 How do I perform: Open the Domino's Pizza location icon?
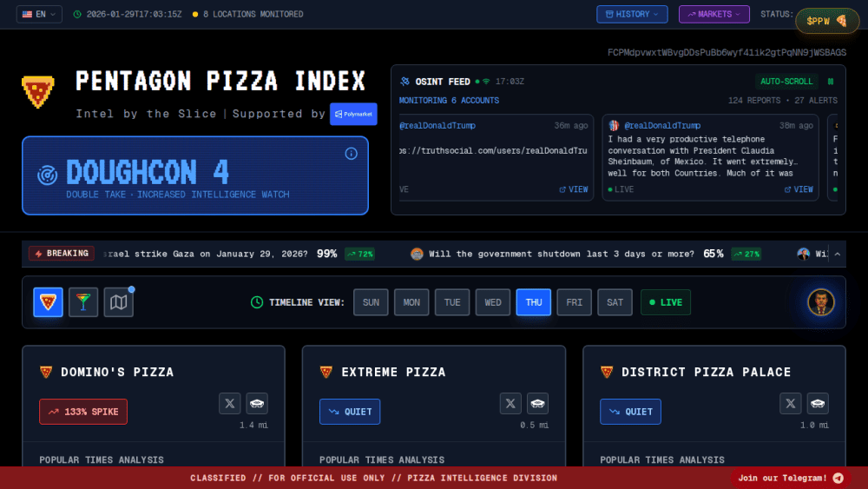pyautogui.click(x=257, y=403)
